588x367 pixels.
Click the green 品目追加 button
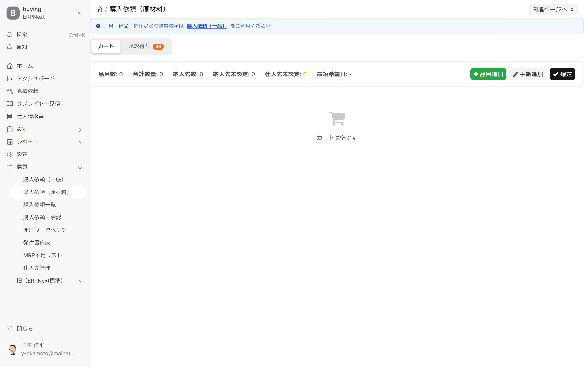tap(488, 74)
